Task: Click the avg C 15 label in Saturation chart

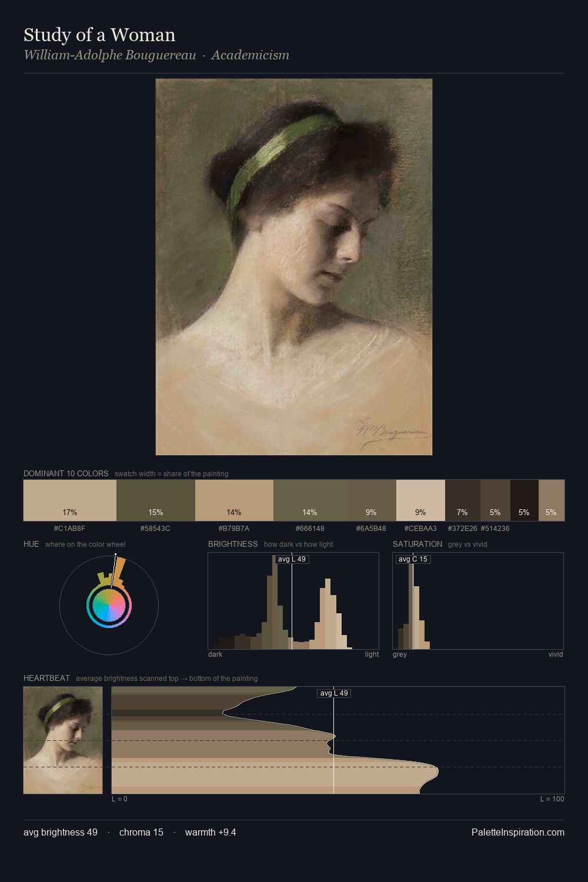Action: pyautogui.click(x=413, y=559)
